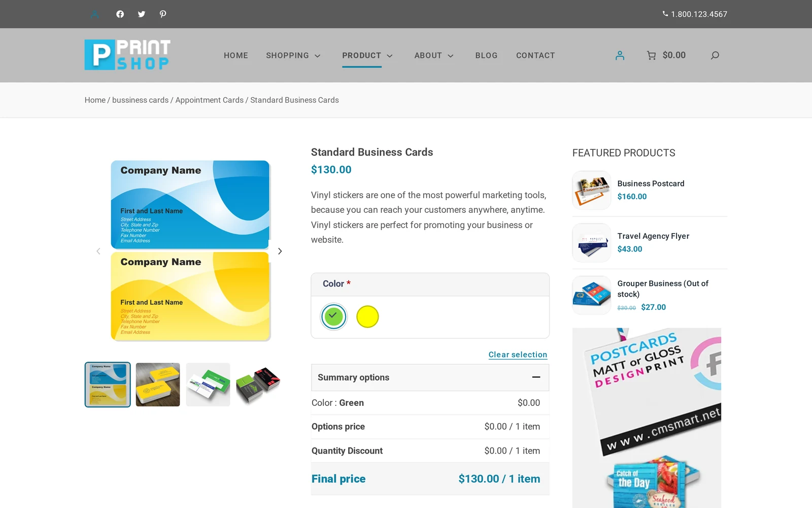Go to the Home menu item
Viewport: 812px width, 508px height.
pyautogui.click(x=236, y=55)
